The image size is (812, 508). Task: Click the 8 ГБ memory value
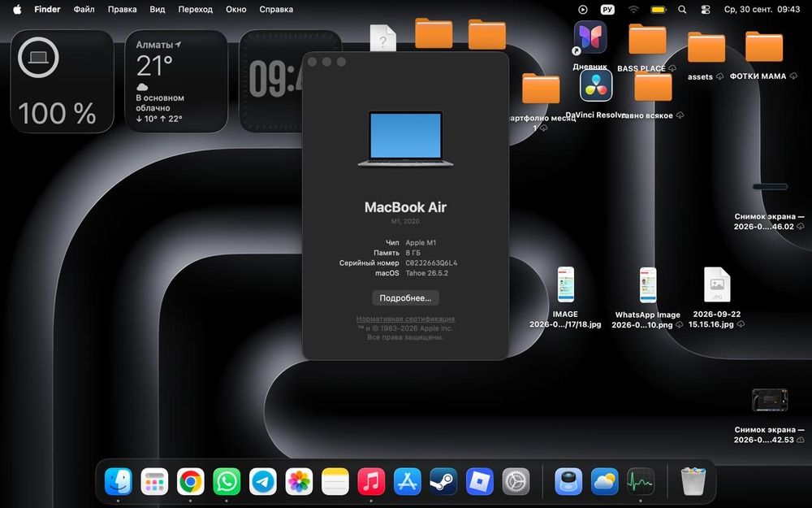[412, 253]
